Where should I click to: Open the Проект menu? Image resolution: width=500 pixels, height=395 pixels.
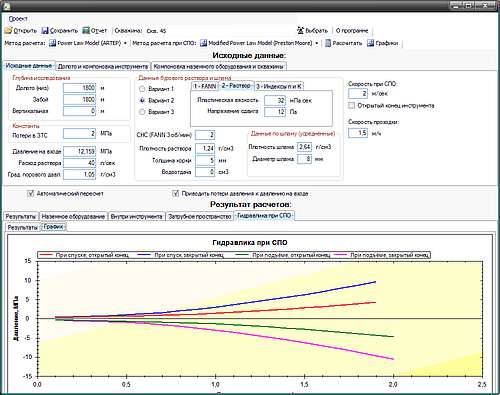click(x=18, y=19)
